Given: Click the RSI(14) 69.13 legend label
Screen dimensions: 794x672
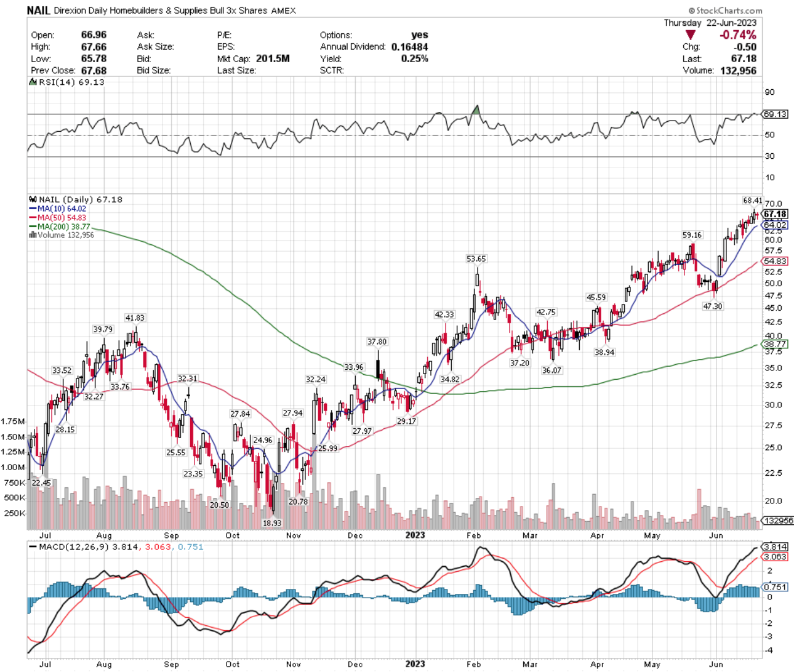Looking at the screenshot, I should pyautogui.click(x=71, y=82).
